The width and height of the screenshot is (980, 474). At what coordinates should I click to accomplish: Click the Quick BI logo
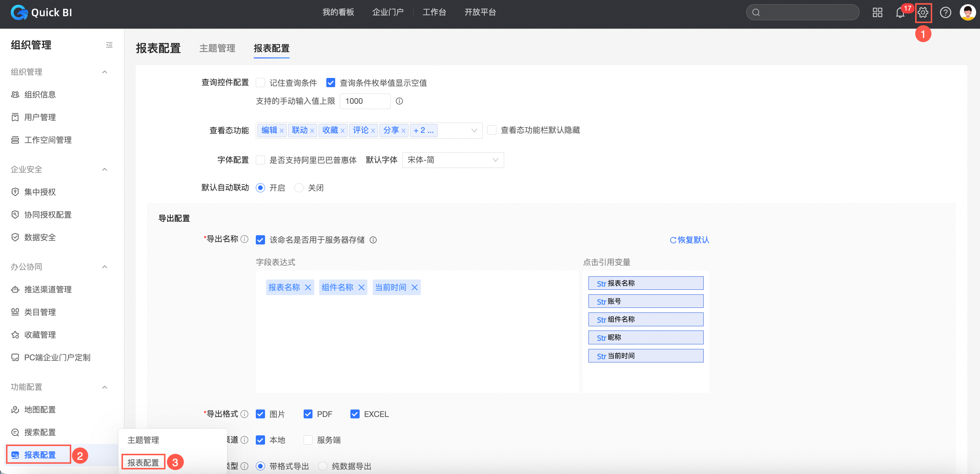click(41, 12)
